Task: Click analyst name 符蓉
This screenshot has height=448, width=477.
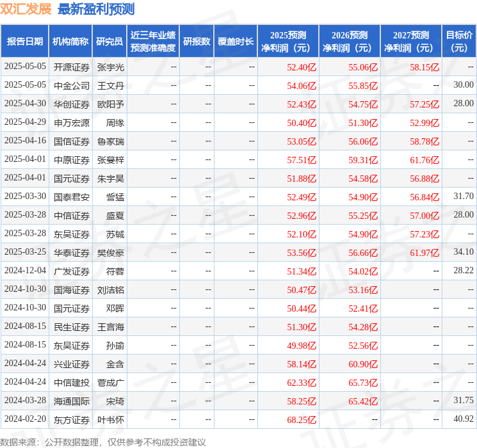Action: pos(115,271)
